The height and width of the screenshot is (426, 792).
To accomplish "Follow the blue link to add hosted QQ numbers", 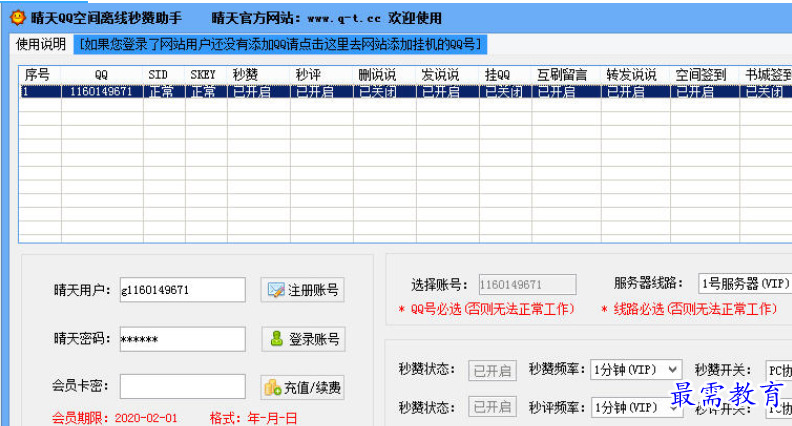I will click(280, 44).
